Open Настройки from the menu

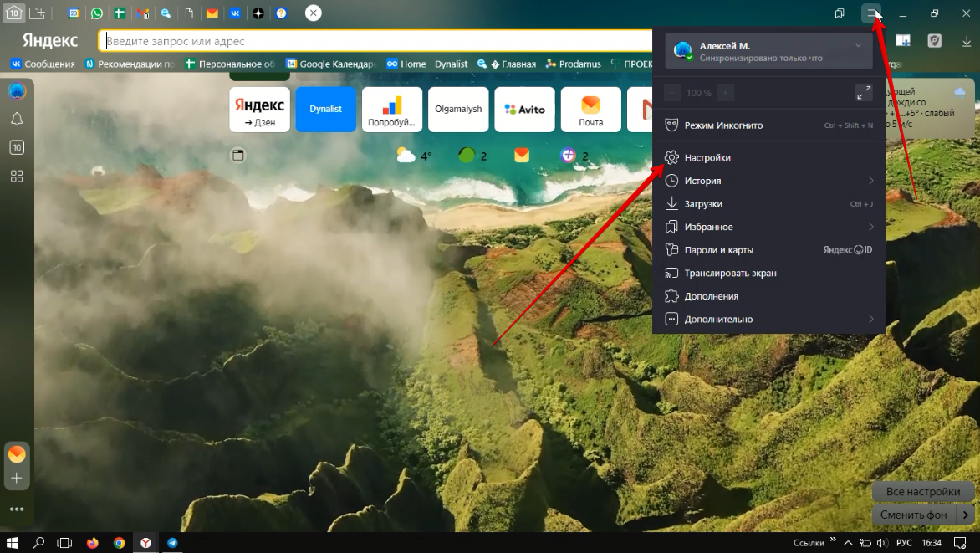tap(768, 157)
